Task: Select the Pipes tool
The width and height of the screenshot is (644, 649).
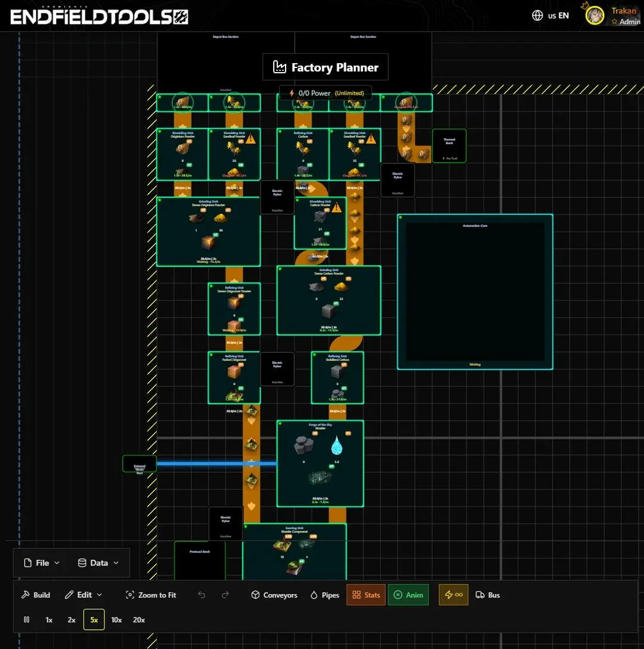Action: pyautogui.click(x=325, y=595)
